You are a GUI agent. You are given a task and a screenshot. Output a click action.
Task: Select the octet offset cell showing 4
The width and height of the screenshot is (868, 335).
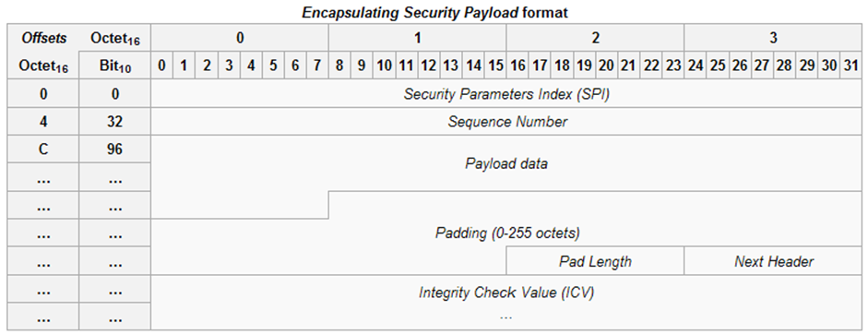[x=42, y=121]
